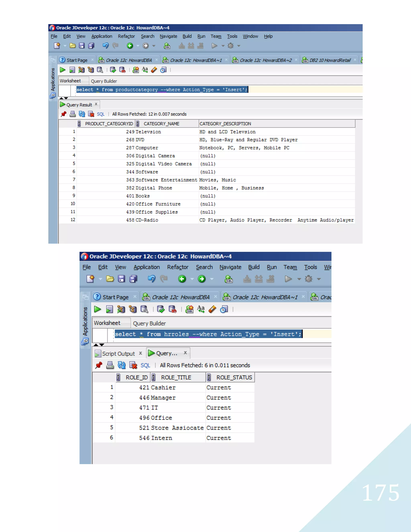This screenshot has width=411, height=532.
Task: Open Debug dropdown arrow in upper window toolbar
Action: (x=239, y=46)
